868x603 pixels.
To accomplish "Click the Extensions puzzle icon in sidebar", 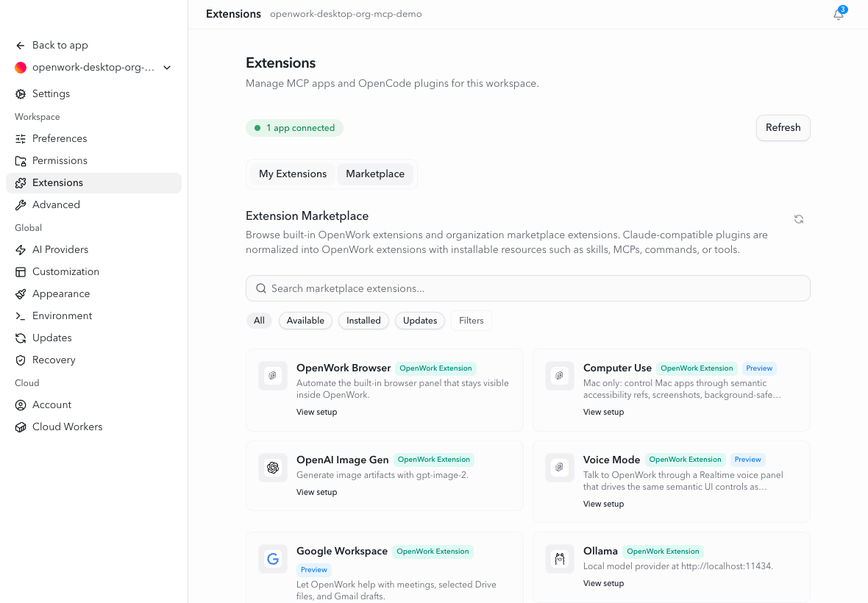I will [21, 183].
